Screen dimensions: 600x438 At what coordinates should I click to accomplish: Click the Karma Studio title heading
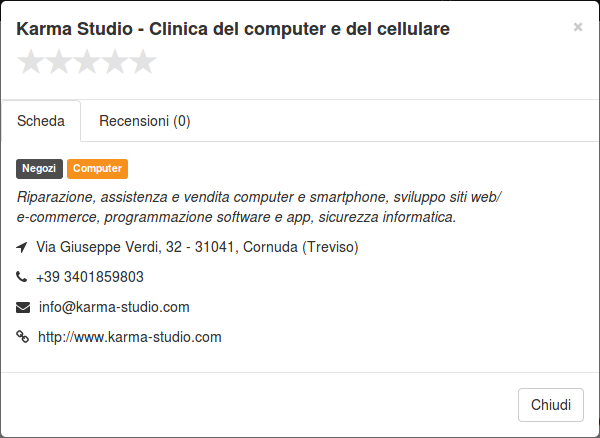(233, 29)
